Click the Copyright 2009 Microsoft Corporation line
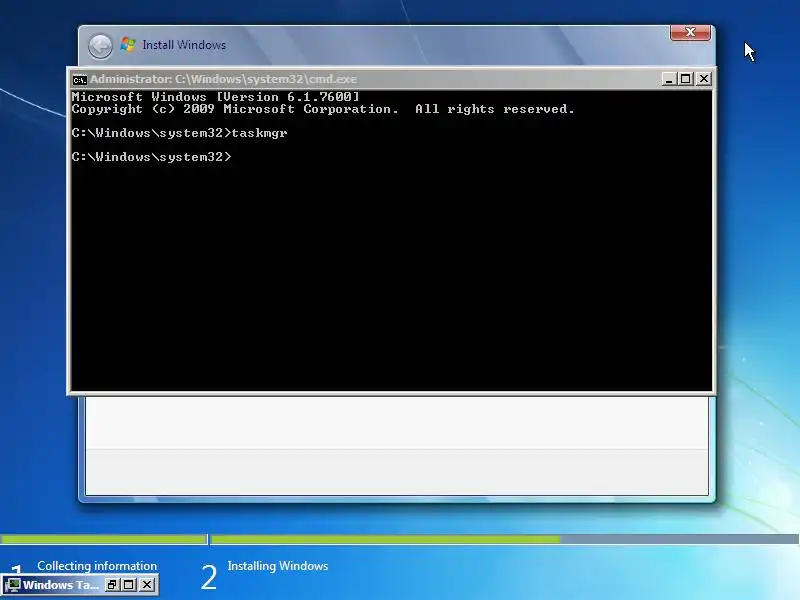 pos(323,109)
